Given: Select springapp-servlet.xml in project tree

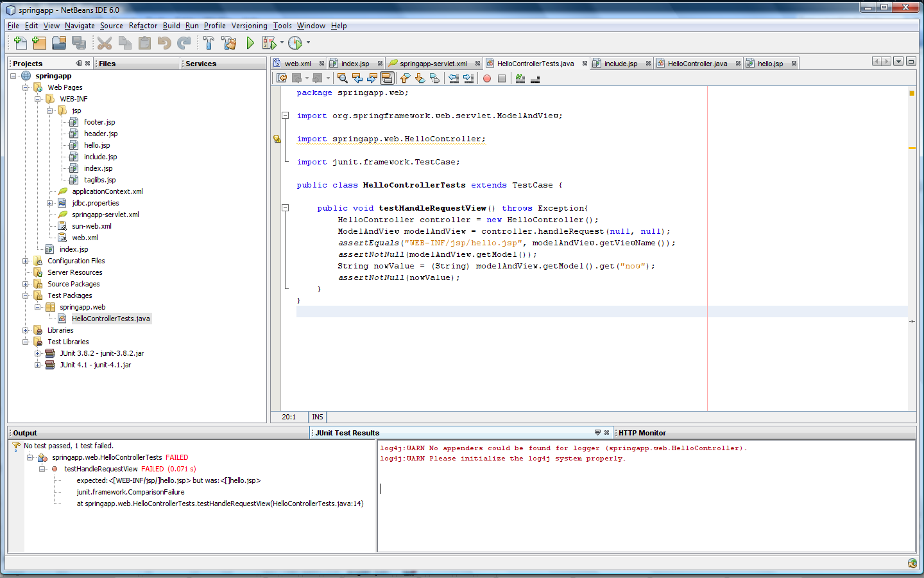Looking at the screenshot, I should click(105, 215).
